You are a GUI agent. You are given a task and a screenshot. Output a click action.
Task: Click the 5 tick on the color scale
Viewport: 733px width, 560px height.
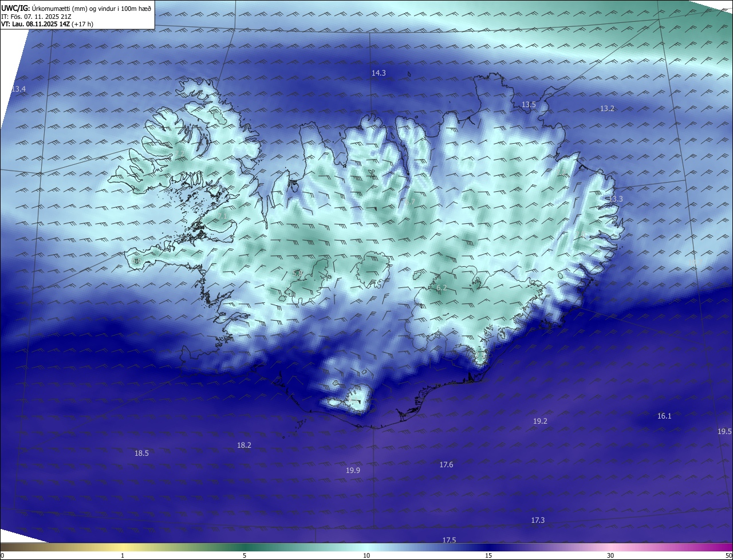(x=245, y=555)
